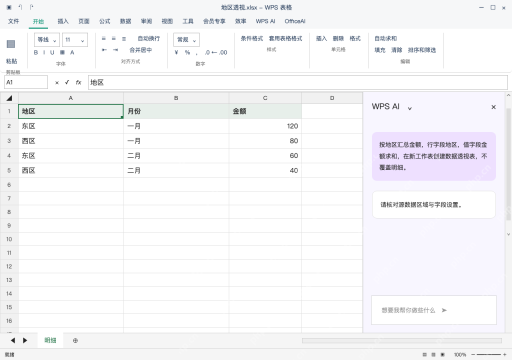Open number format dropdown 常规
The height and width of the screenshot is (360, 512).
coord(186,40)
